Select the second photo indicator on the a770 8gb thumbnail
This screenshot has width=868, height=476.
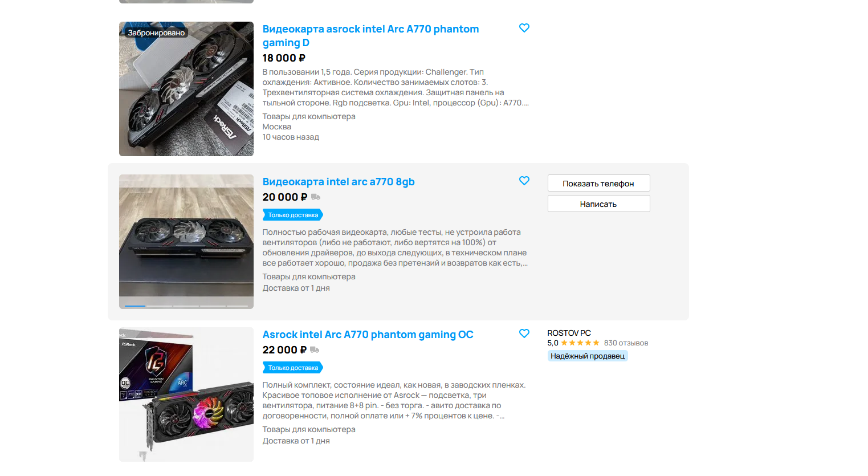click(x=161, y=306)
